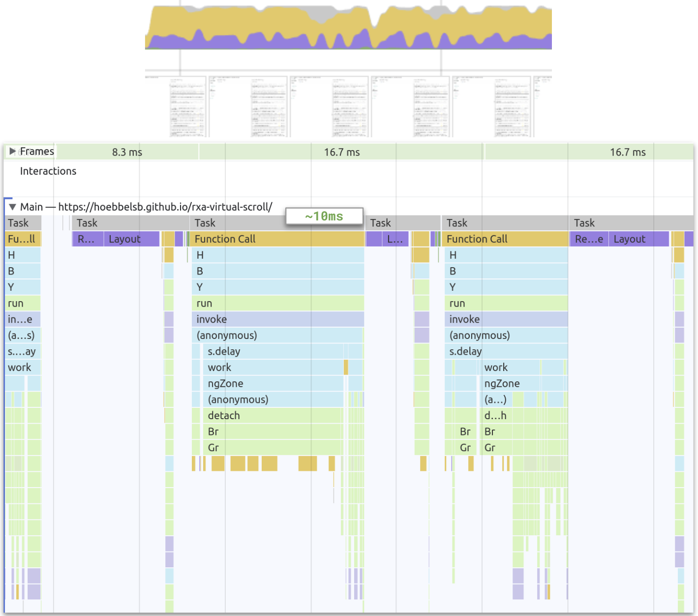Click the truncated '(a…)' entry
698x616 pixels.
click(495, 400)
